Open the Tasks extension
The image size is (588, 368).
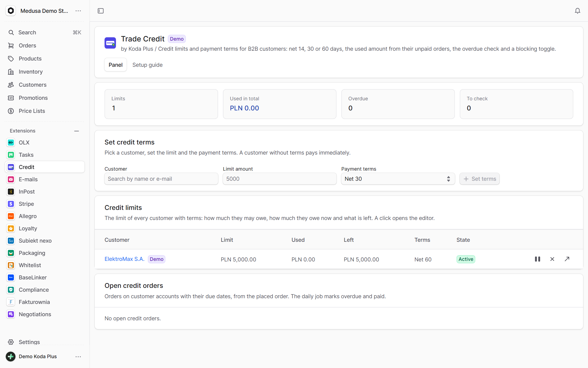pyautogui.click(x=45, y=155)
